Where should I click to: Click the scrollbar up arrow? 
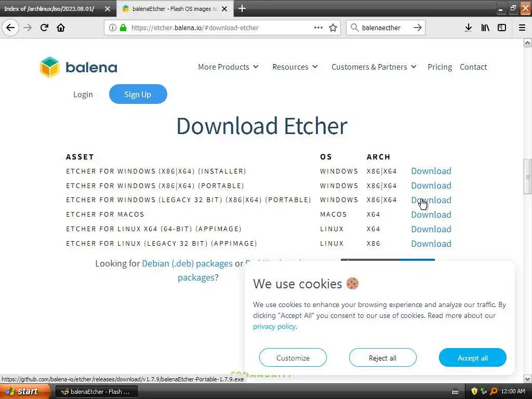(528, 43)
